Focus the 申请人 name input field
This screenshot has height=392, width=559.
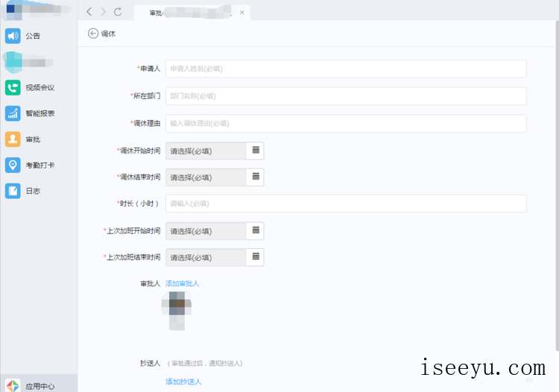[346, 69]
